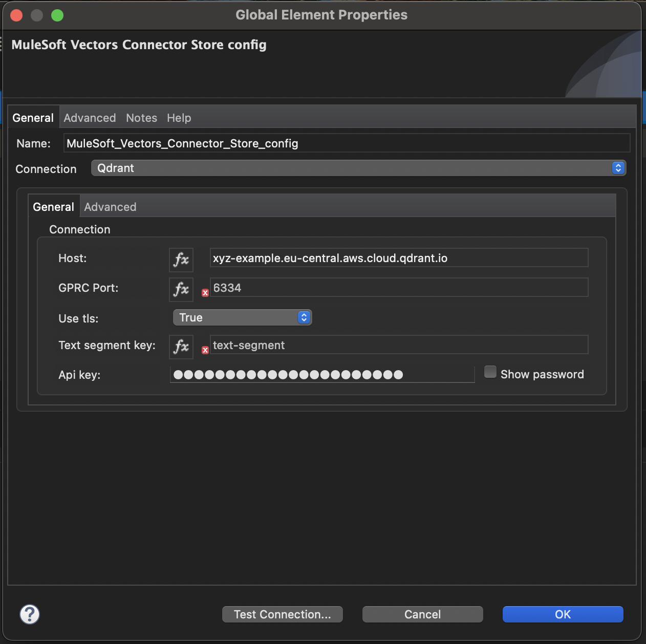
Task: Click the fx expression icon beside GPRC Port
Action: [181, 289]
